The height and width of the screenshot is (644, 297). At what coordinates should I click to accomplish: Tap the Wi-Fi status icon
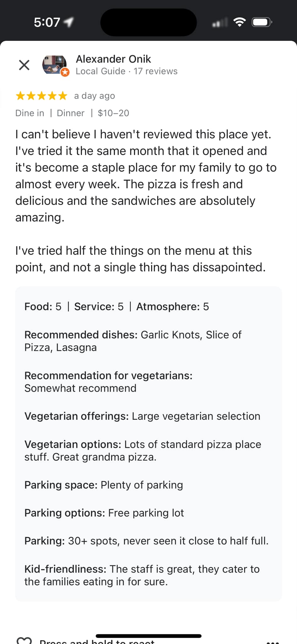(239, 22)
